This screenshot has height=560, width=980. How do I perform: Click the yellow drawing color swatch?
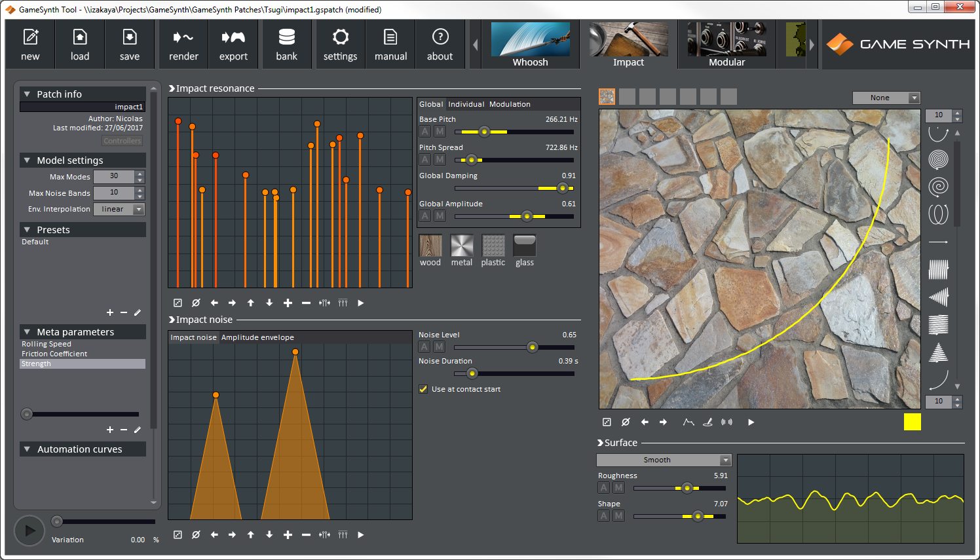click(x=913, y=422)
